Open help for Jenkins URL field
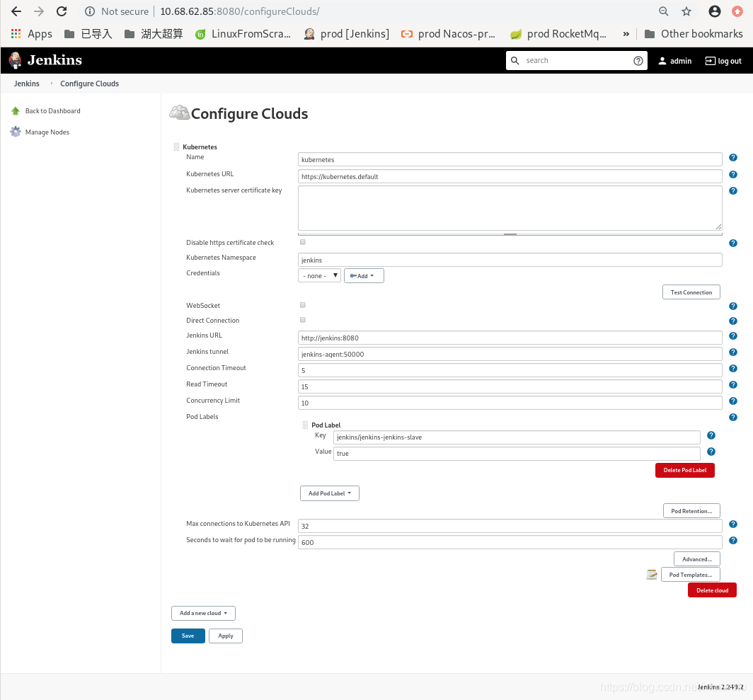Image resolution: width=753 pixels, height=700 pixels. [733, 335]
